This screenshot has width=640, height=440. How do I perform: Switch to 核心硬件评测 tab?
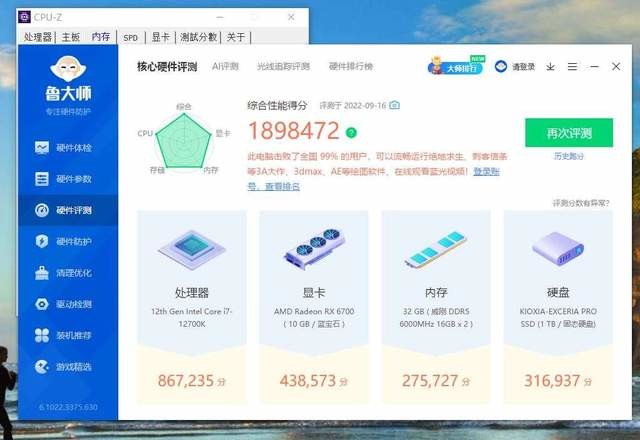click(167, 67)
